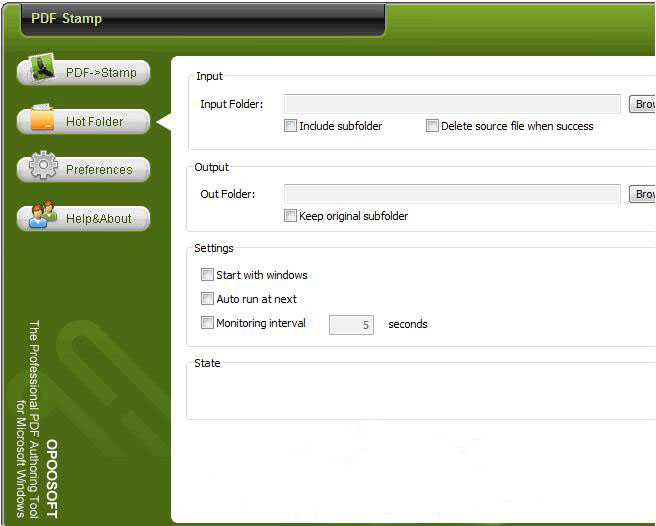Focus the monitoring interval seconds box
The height and width of the screenshot is (526, 656).
(x=351, y=325)
